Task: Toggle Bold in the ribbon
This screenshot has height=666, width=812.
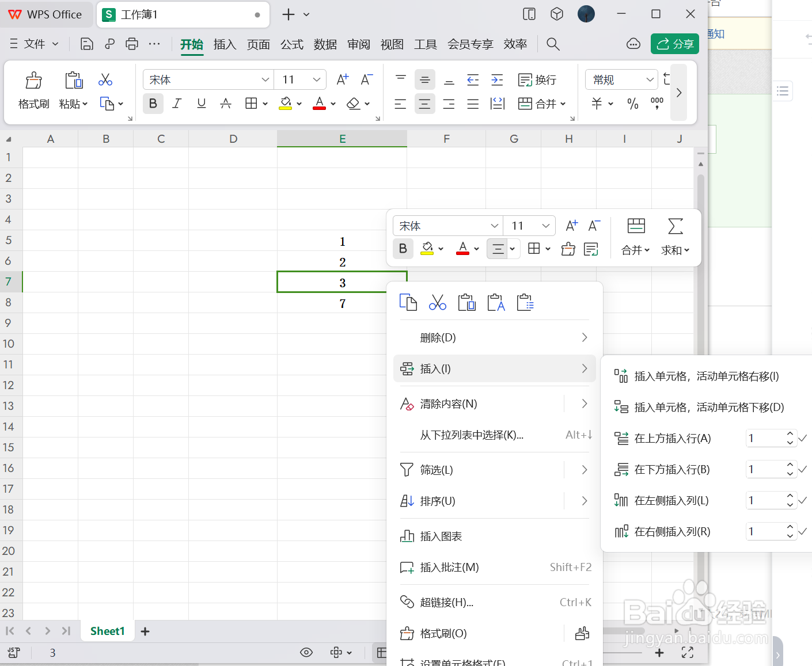Action: [x=153, y=104]
